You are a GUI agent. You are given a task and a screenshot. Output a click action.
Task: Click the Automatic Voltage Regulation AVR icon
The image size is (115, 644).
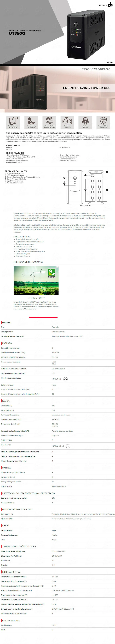49,123
